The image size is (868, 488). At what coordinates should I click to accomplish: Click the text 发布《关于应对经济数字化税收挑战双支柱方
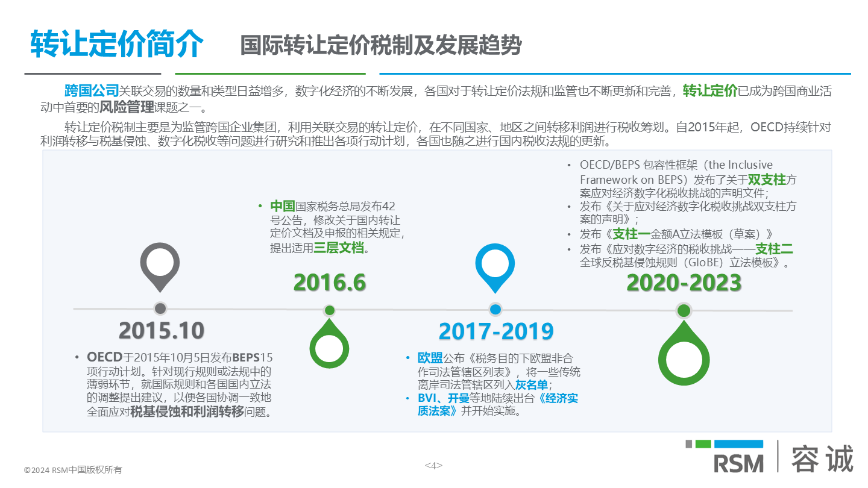coord(688,207)
